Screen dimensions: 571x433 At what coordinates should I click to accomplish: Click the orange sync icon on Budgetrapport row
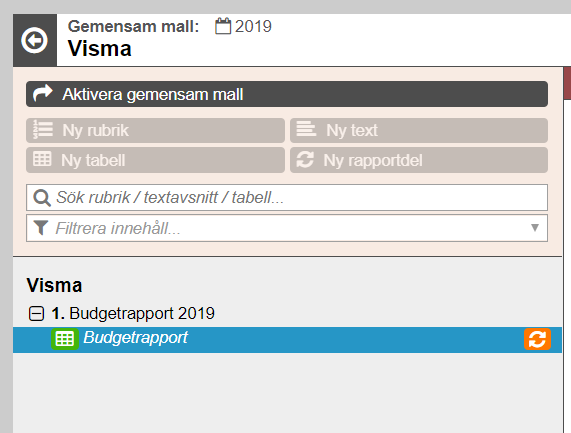point(537,339)
